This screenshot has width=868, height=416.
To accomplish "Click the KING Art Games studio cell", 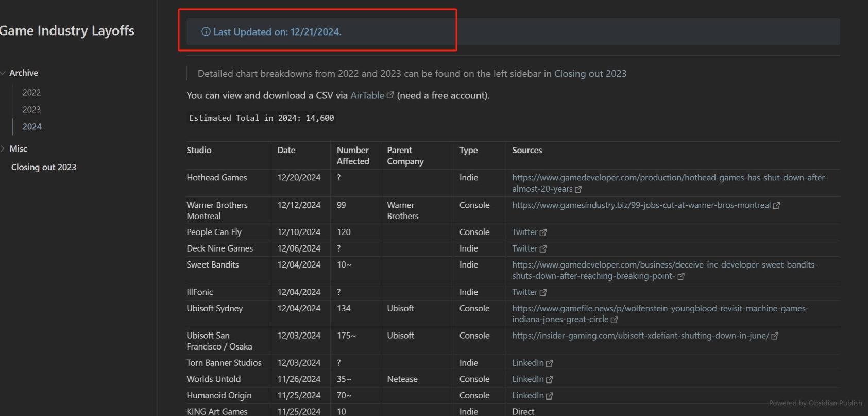I will 217,411.
